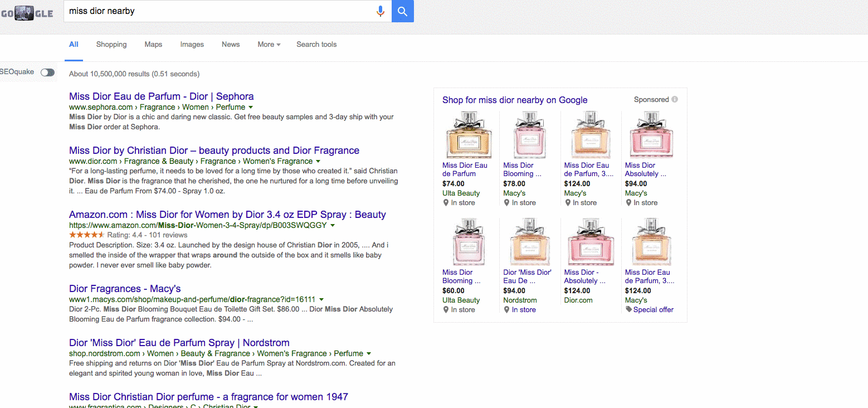Click the About 10,500,000 results text
868x408 pixels.
[x=134, y=74]
